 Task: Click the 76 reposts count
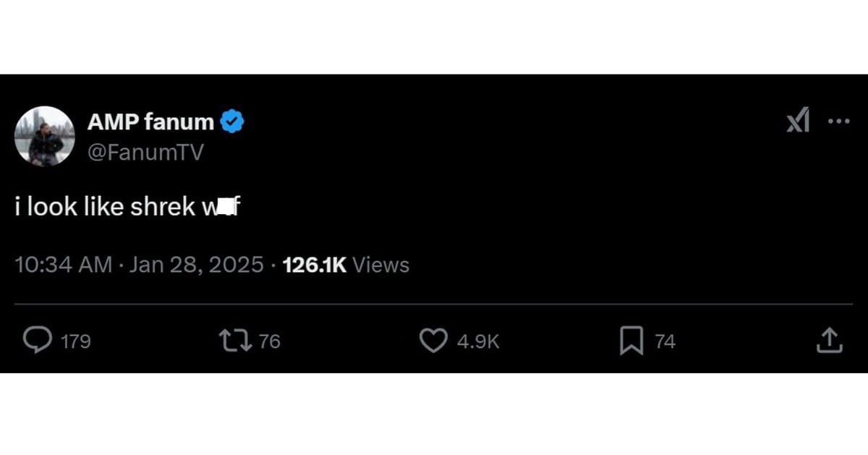point(269,341)
